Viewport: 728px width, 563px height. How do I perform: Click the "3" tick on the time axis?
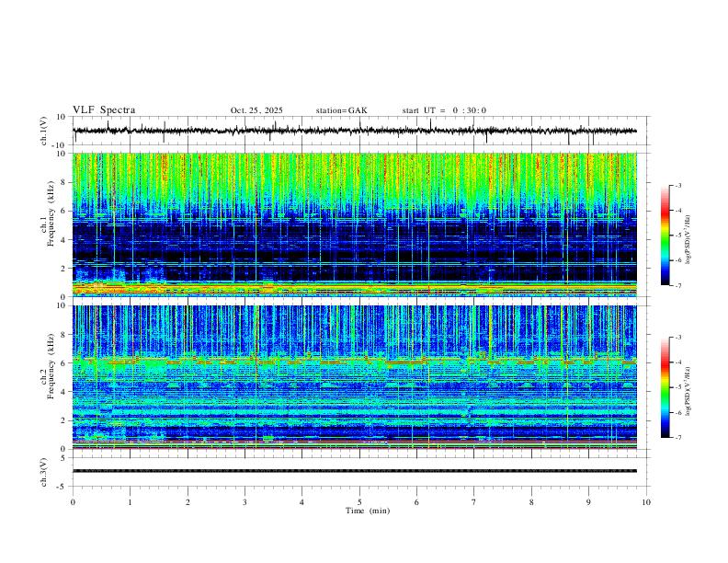click(245, 502)
